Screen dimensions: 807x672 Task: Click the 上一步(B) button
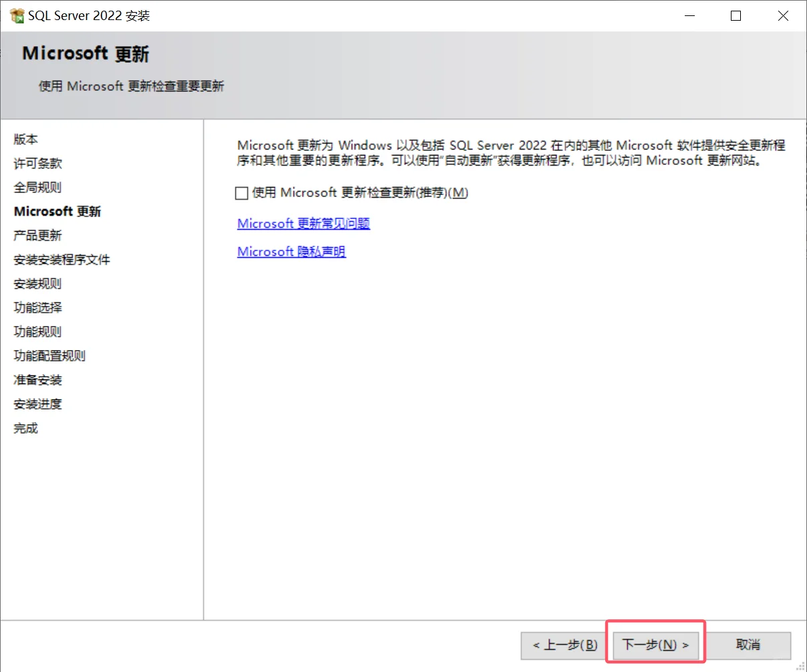click(563, 644)
